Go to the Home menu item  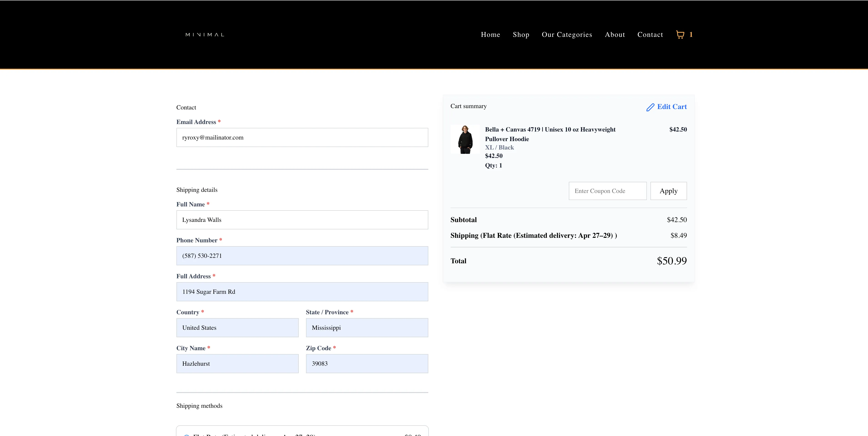pyautogui.click(x=490, y=35)
